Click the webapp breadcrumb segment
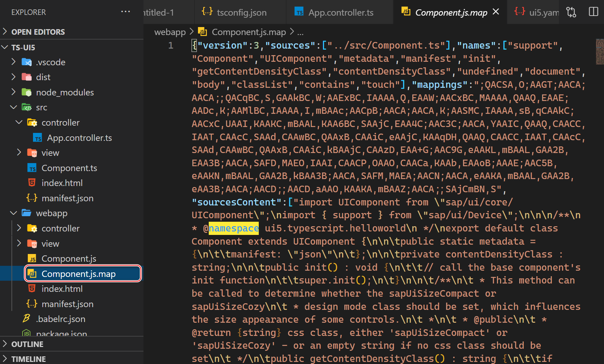Viewport: 604px width, 364px height. (x=170, y=32)
